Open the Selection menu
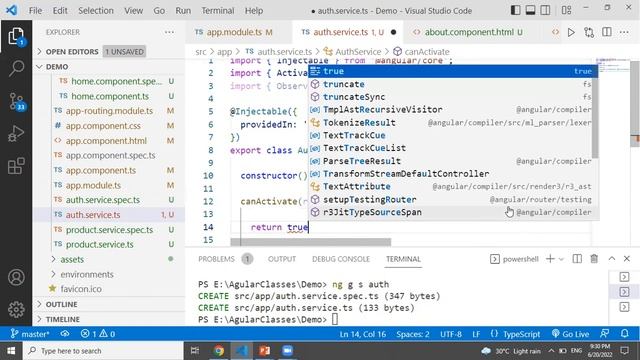The height and width of the screenshot is (360, 640). coord(96,11)
